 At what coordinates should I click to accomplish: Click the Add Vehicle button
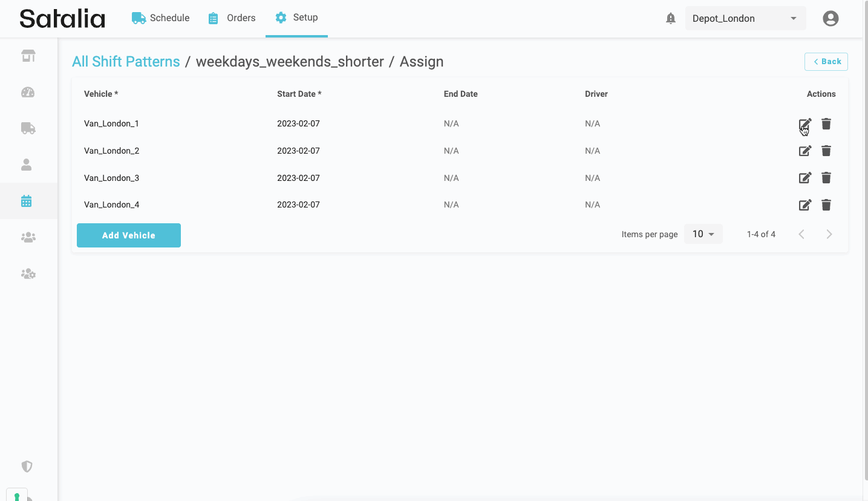coord(129,235)
